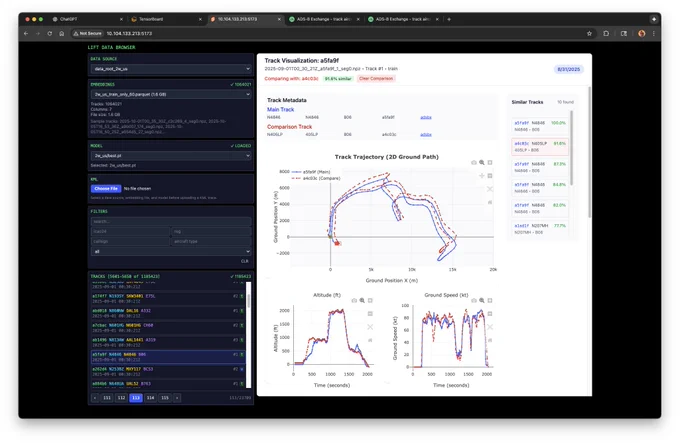Viewport: 680px width, 443px height.
Task: Select track row a5fa9f N4846 B06
Action: coord(168,357)
